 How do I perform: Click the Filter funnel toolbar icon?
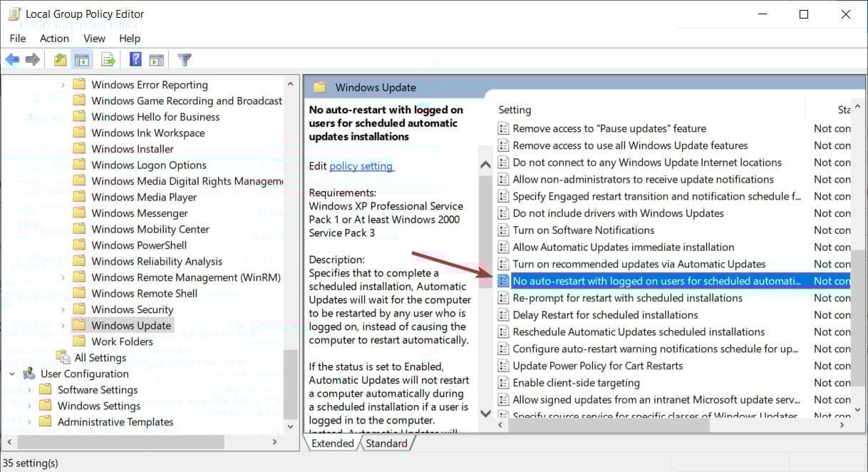(185, 60)
